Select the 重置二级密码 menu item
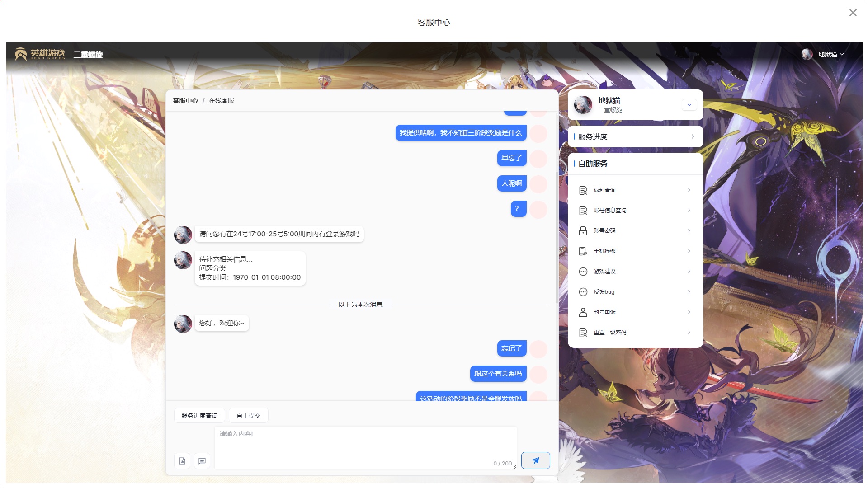868x488 pixels. click(x=635, y=333)
